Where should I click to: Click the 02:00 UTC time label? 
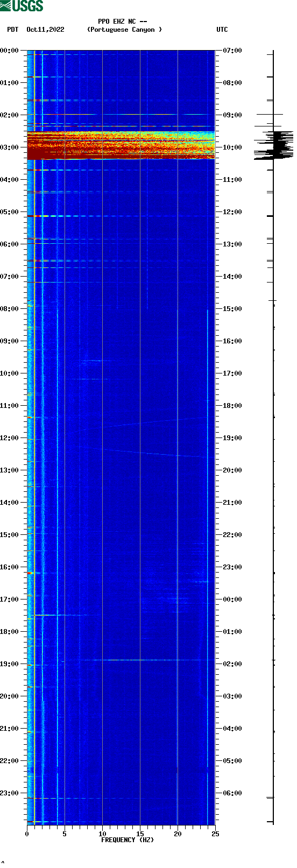(x=232, y=664)
